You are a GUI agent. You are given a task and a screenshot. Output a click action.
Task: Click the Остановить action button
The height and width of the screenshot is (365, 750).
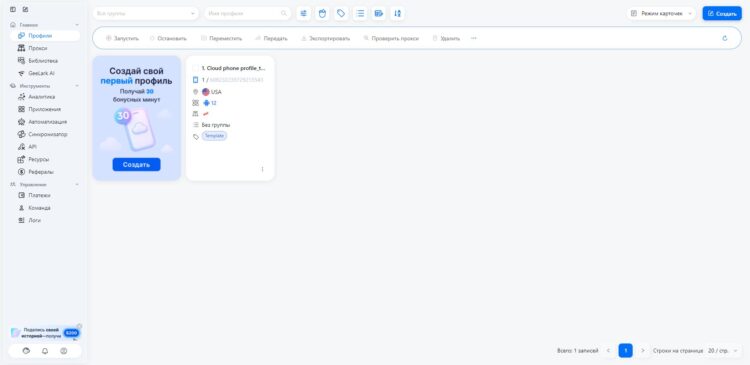(x=168, y=38)
